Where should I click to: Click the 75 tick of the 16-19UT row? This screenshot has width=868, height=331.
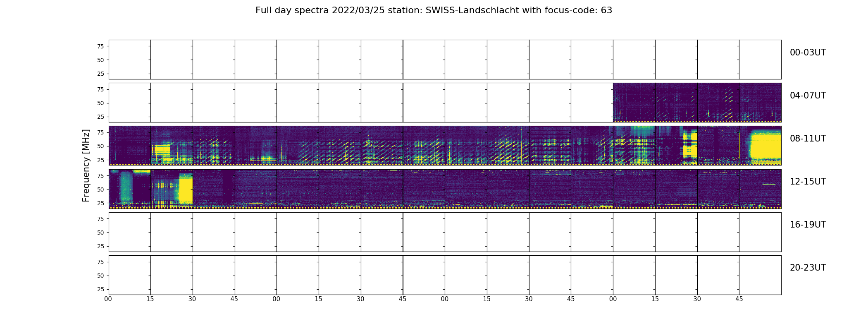[100, 218]
